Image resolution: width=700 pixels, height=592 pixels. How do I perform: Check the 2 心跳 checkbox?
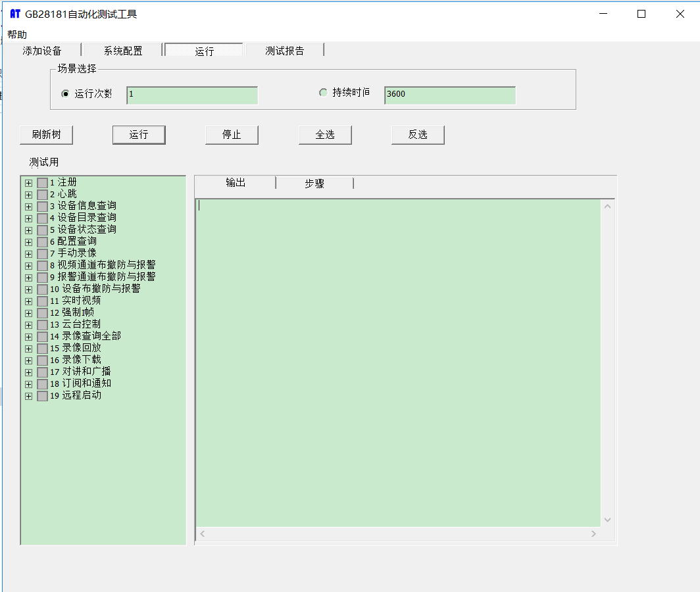pos(42,195)
